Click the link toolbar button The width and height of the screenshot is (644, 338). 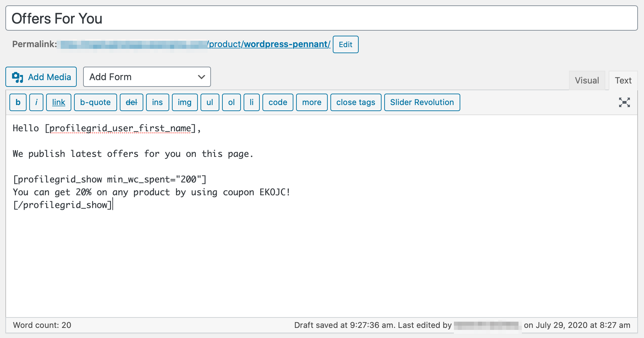59,102
